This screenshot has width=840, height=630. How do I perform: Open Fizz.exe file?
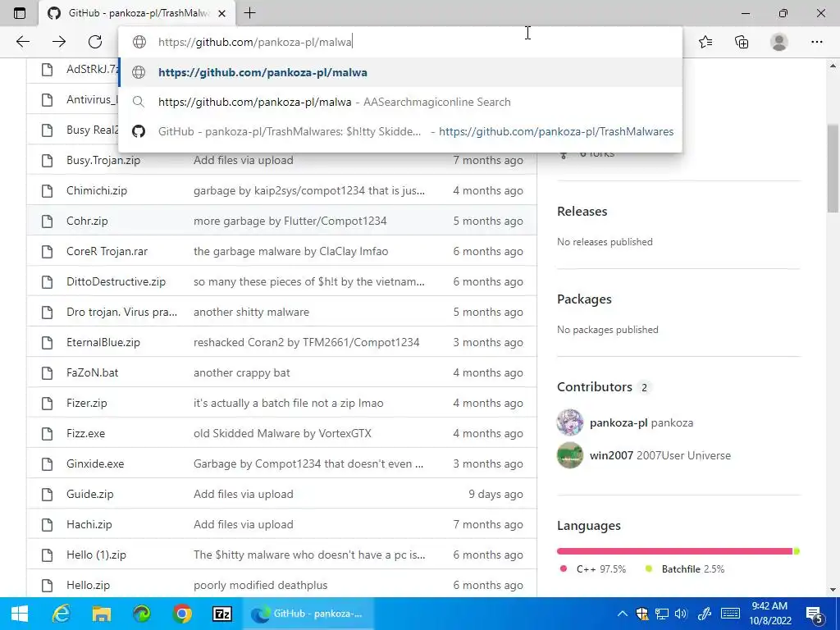(85, 433)
